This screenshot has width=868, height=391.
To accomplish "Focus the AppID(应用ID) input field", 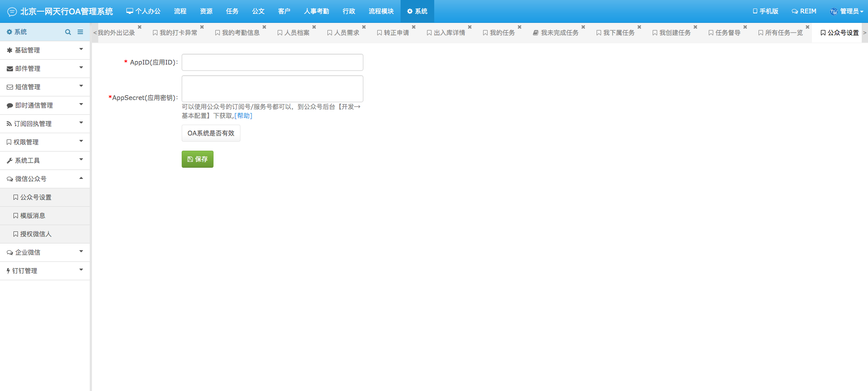I will click(x=272, y=62).
